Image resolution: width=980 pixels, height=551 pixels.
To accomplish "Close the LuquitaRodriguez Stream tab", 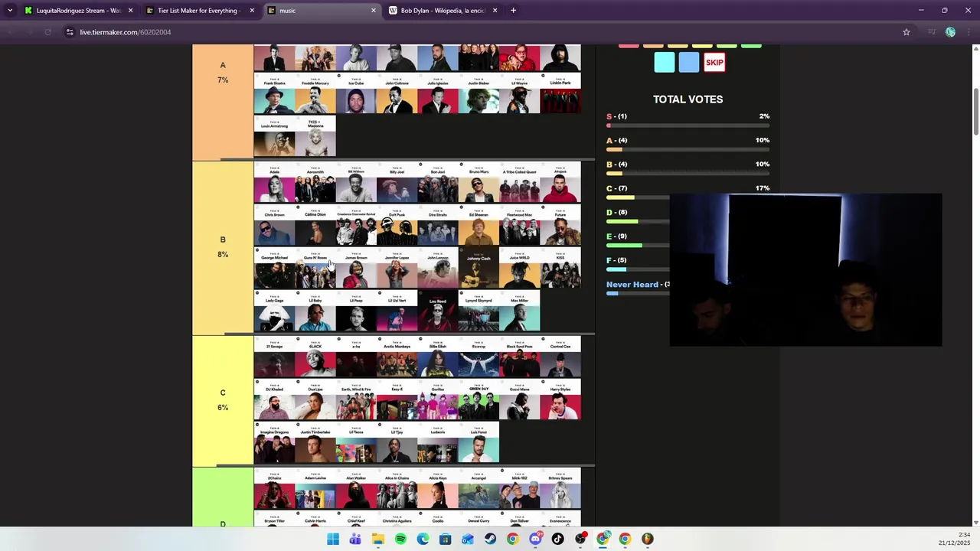I will [130, 11].
